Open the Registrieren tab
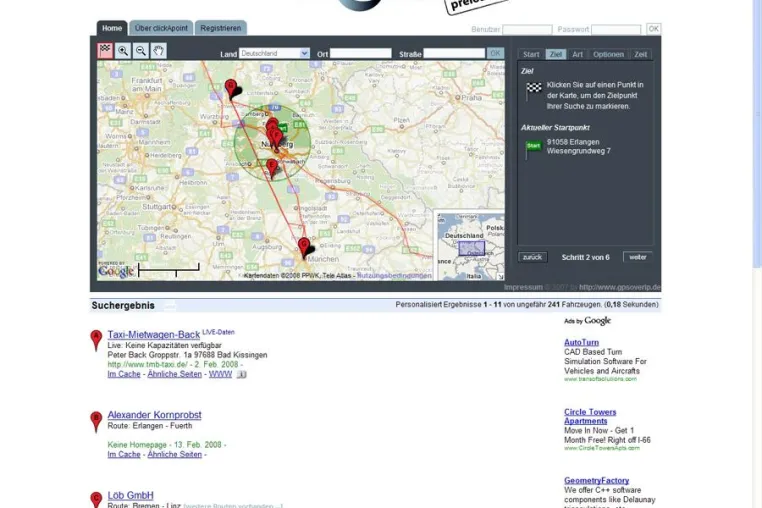 point(221,28)
